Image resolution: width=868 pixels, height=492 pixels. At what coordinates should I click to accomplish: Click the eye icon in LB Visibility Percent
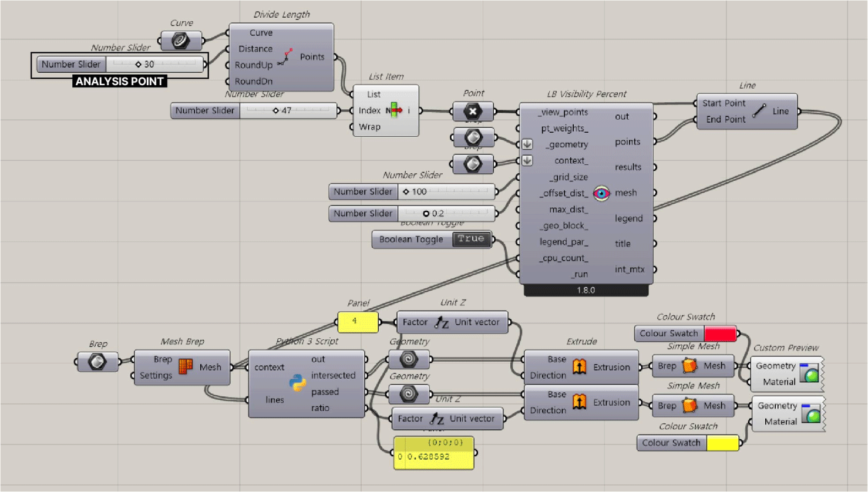[x=601, y=193]
